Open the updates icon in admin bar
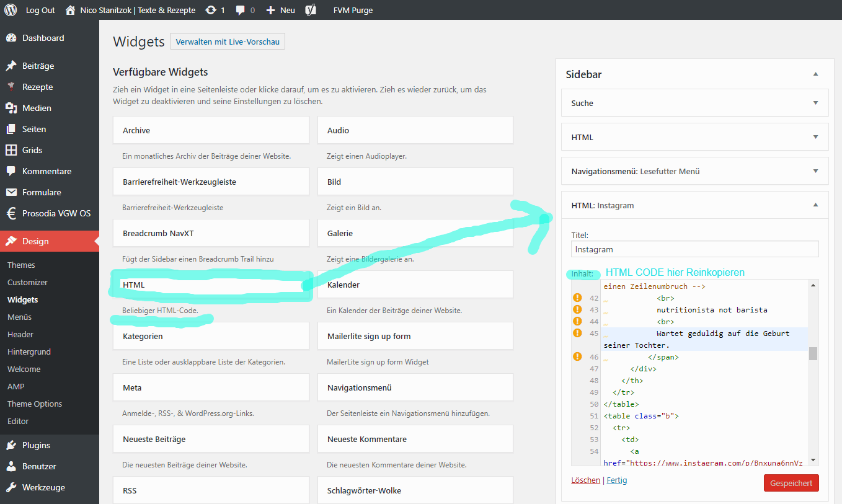This screenshot has width=842, height=504. (x=211, y=10)
